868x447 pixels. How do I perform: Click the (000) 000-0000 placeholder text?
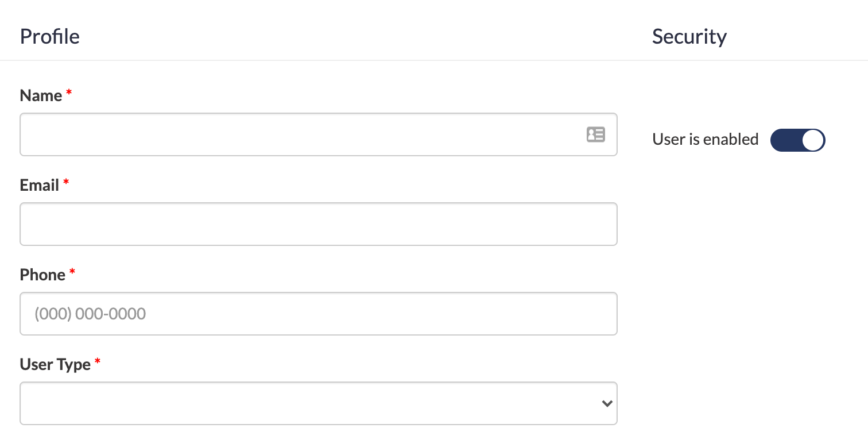tap(90, 314)
